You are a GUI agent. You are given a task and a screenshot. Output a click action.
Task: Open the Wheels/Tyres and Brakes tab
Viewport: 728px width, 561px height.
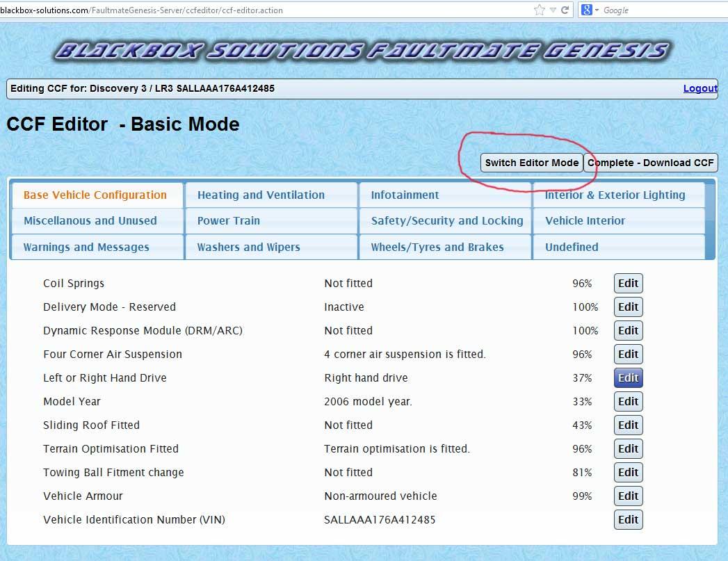[x=437, y=247]
